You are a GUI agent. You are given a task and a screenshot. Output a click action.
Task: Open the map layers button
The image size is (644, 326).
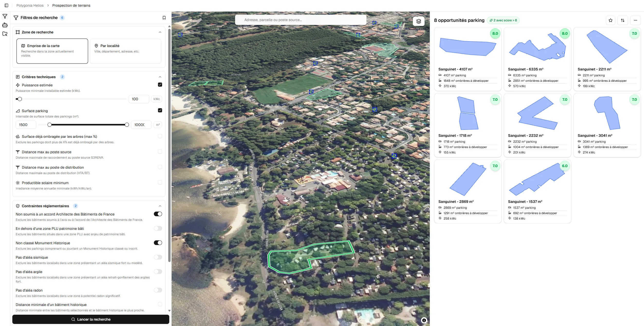pos(419,21)
